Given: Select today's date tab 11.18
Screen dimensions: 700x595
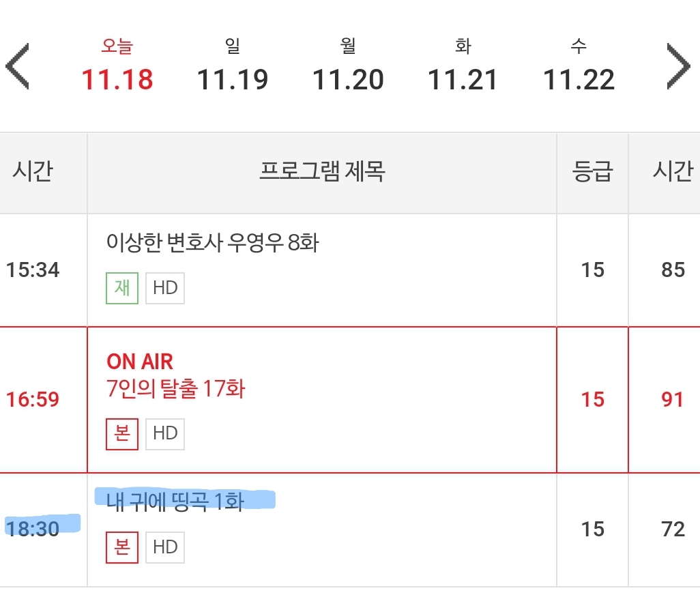Looking at the screenshot, I should click(x=117, y=66).
